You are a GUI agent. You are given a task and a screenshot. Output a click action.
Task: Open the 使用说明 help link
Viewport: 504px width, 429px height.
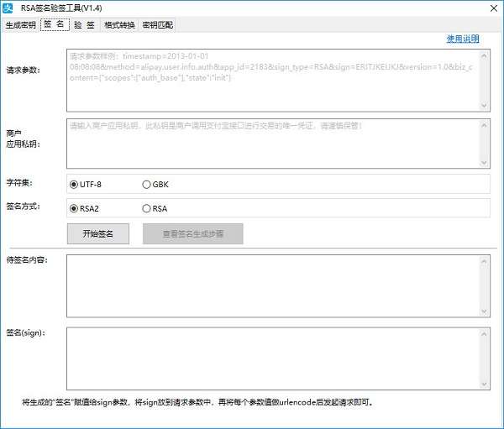(463, 39)
